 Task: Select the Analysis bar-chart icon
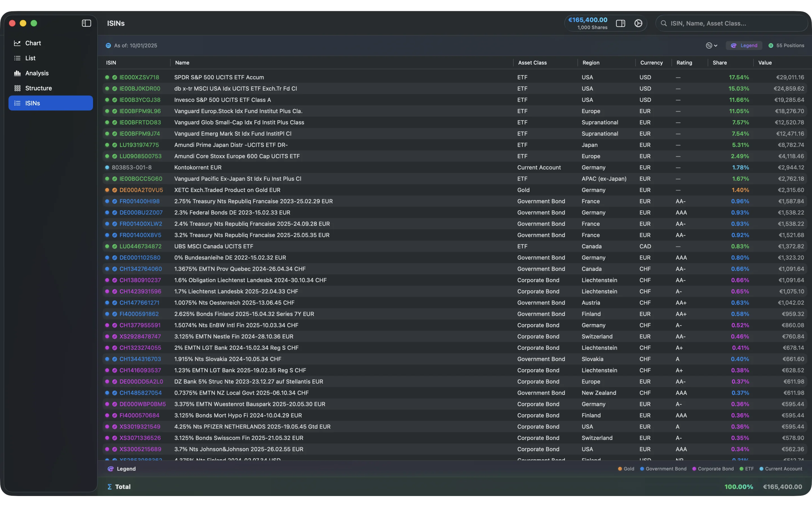(x=17, y=73)
